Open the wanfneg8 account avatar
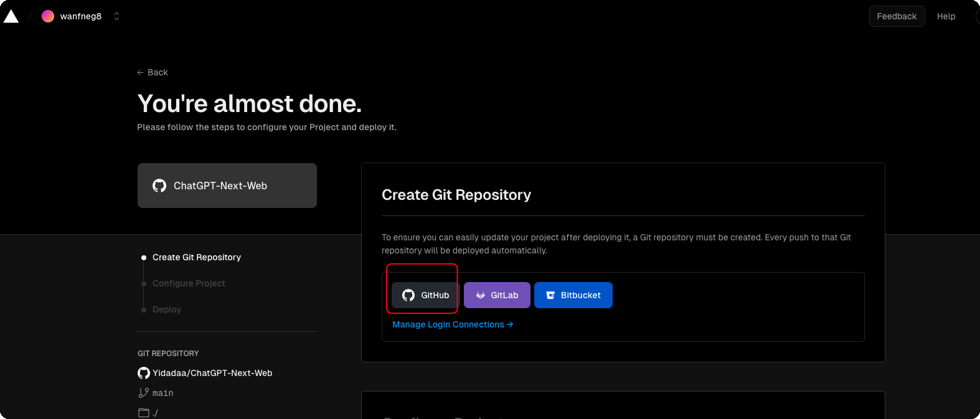Image resolution: width=980 pixels, height=419 pixels. point(48,16)
